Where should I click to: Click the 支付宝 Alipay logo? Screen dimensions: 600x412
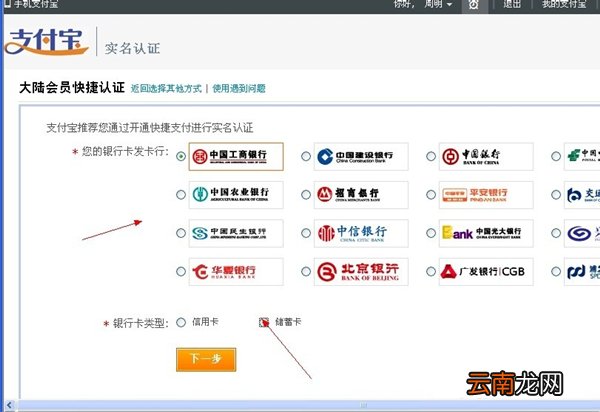point(47,41)
